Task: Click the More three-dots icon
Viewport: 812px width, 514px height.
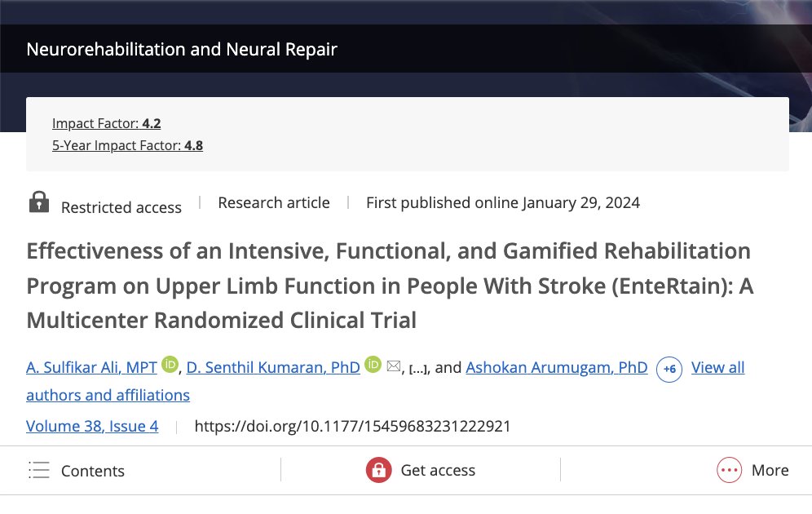Action: (729, 470)
